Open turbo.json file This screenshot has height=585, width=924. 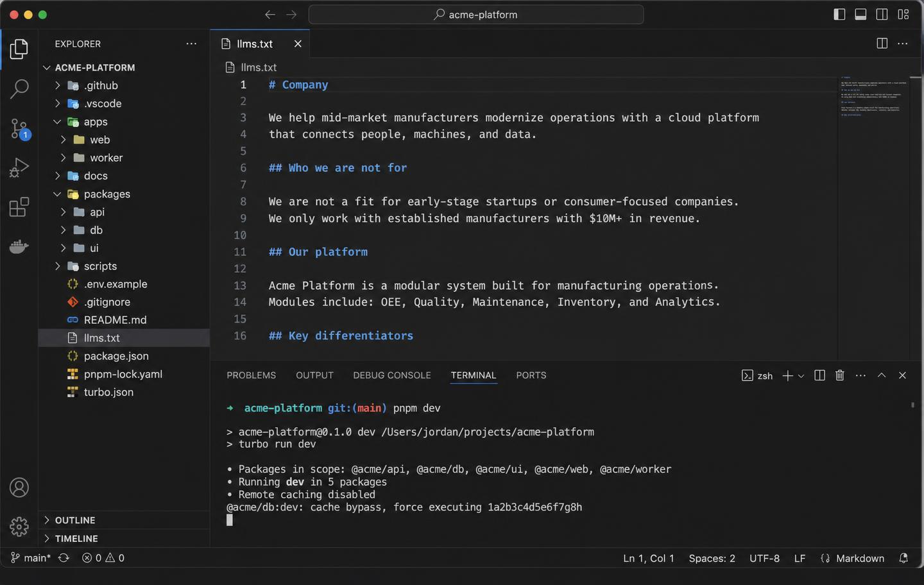click(124, 392)
